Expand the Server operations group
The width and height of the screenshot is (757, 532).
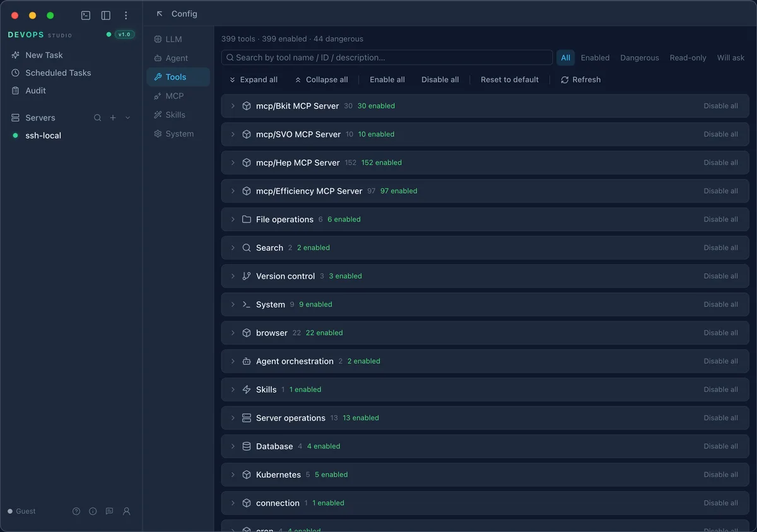point(233,418)
